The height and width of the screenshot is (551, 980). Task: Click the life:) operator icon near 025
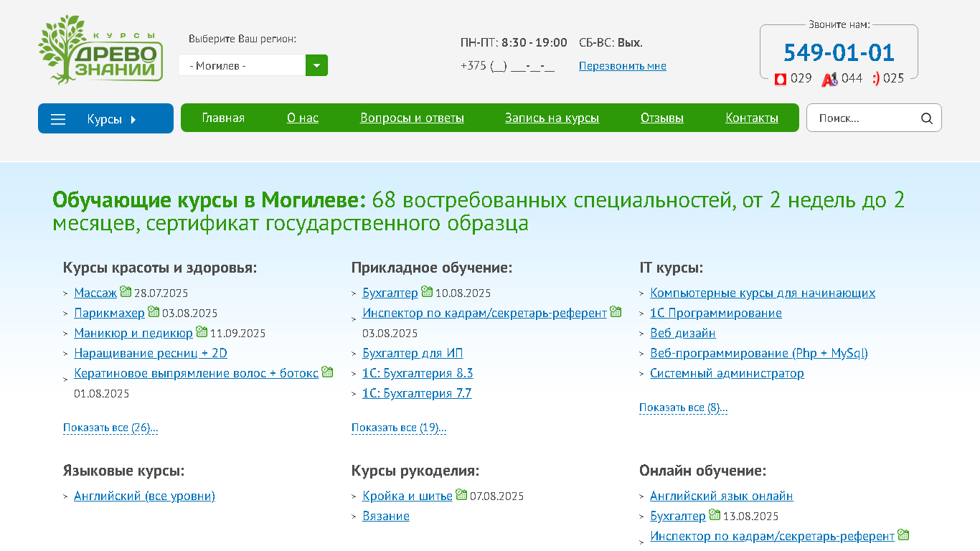(876, 78)
